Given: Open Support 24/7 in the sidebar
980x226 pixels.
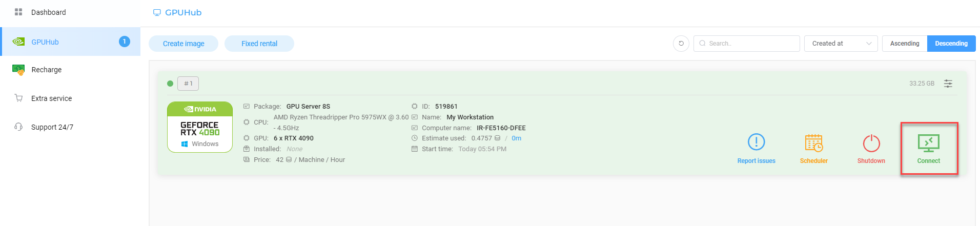Looking at the screenshot, I should 52,127.
